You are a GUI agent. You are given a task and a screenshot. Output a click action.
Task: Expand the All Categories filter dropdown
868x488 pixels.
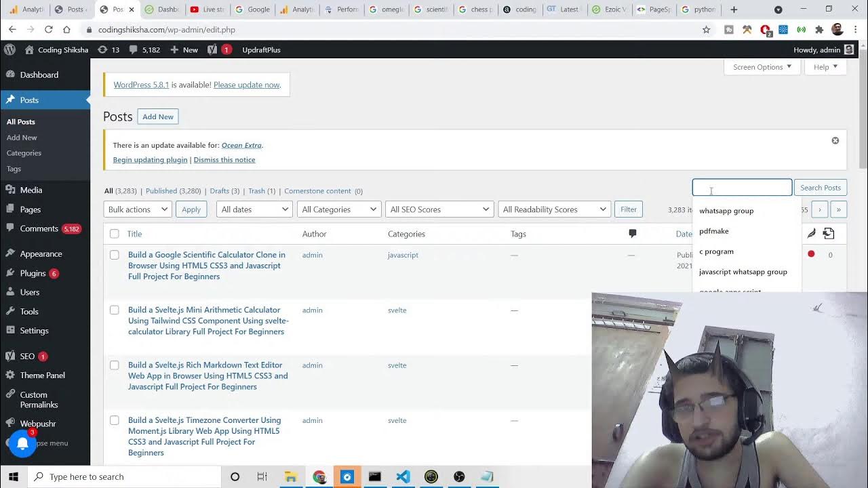(338, 209)
